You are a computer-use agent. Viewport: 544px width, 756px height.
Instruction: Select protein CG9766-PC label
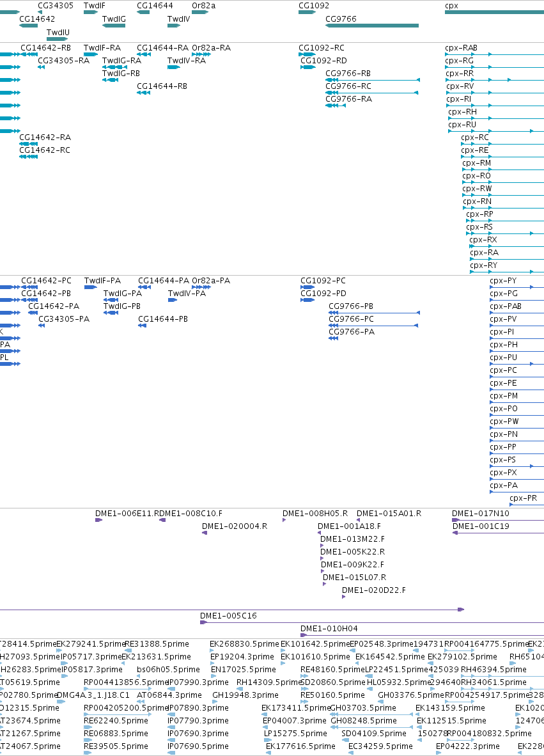[351, 319]
